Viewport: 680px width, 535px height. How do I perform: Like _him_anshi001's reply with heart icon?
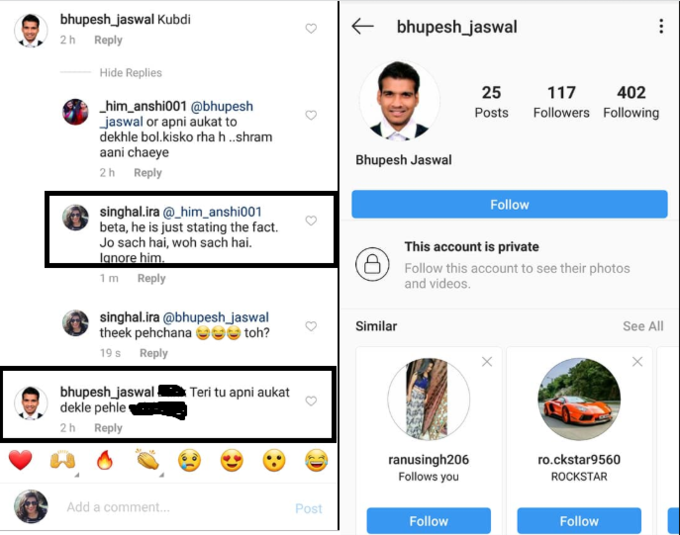[311, 115]
